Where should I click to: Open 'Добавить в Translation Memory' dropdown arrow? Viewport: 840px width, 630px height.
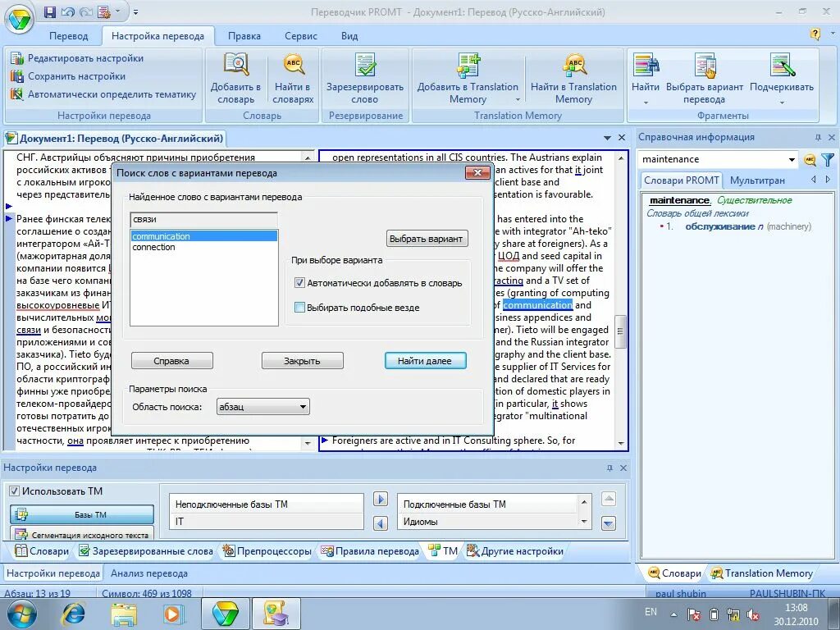point(518,99)
